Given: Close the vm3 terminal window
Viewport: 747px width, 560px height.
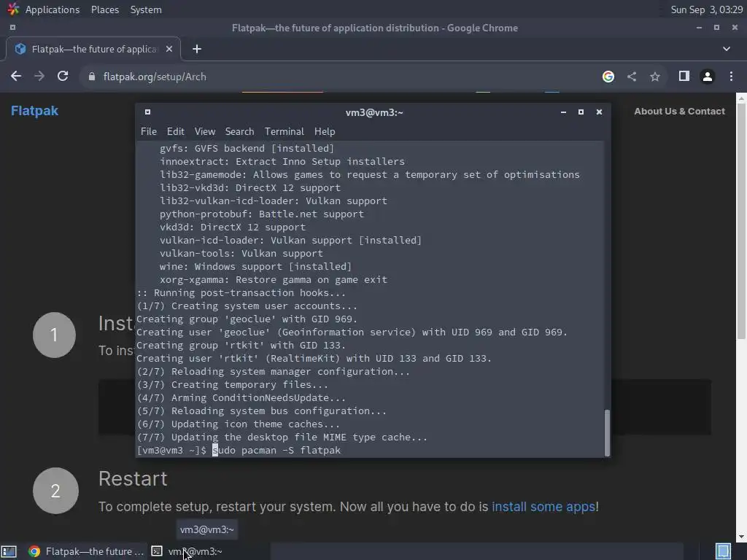Looking at the screenshot, I should (600, 112).
